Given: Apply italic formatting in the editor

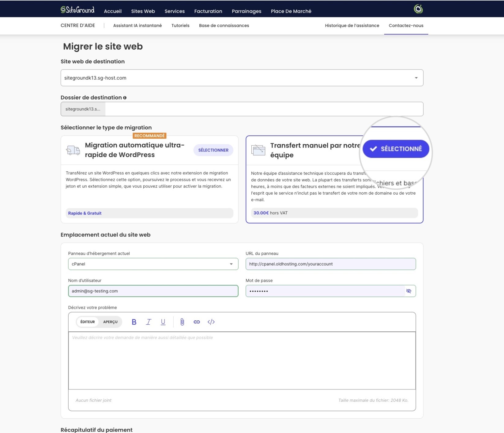Looking at the screenshot, I should (149, 322).
